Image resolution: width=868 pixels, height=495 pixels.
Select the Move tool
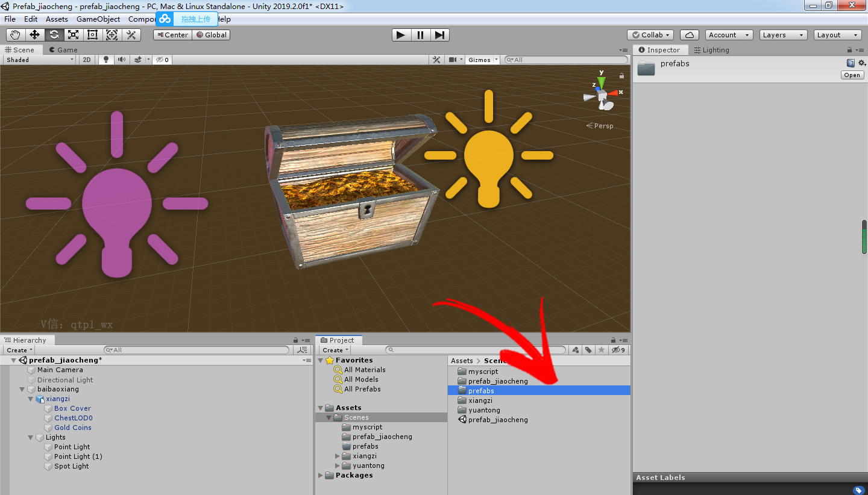34,34
